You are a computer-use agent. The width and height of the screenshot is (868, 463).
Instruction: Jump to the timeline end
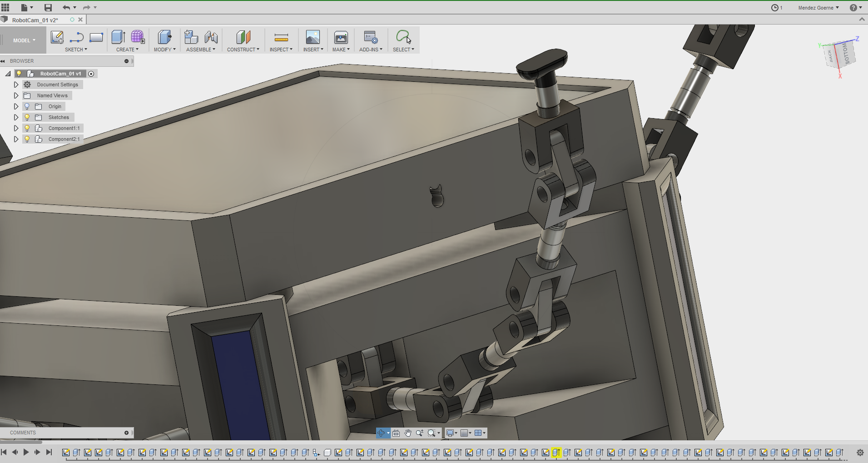[x=49, y=452]
